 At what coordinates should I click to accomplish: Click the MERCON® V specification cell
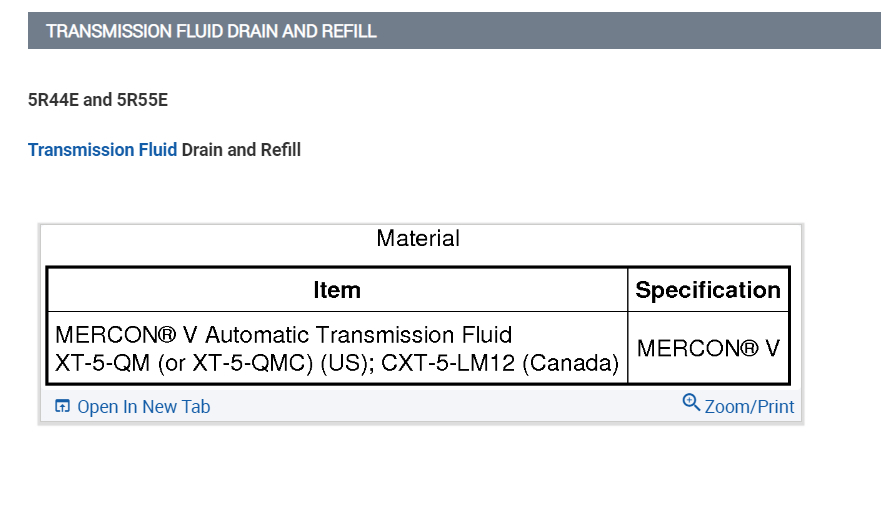point(708,349)
